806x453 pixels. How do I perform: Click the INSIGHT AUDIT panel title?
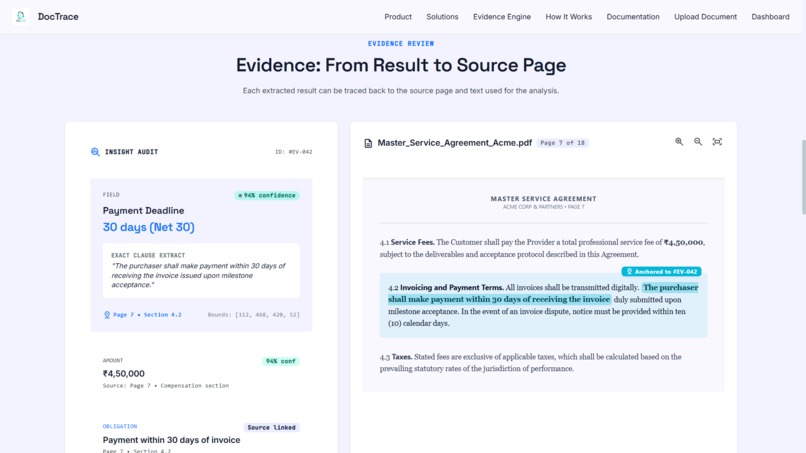[x=131, y=152]
